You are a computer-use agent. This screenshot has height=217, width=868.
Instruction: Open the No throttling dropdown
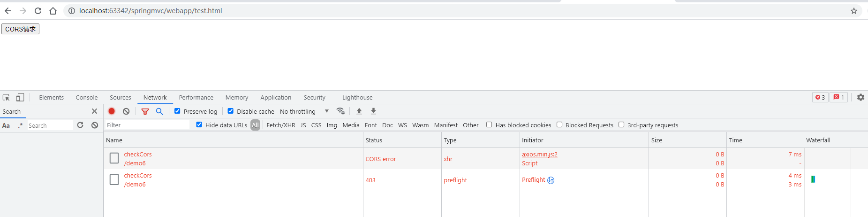pos(304,111)
